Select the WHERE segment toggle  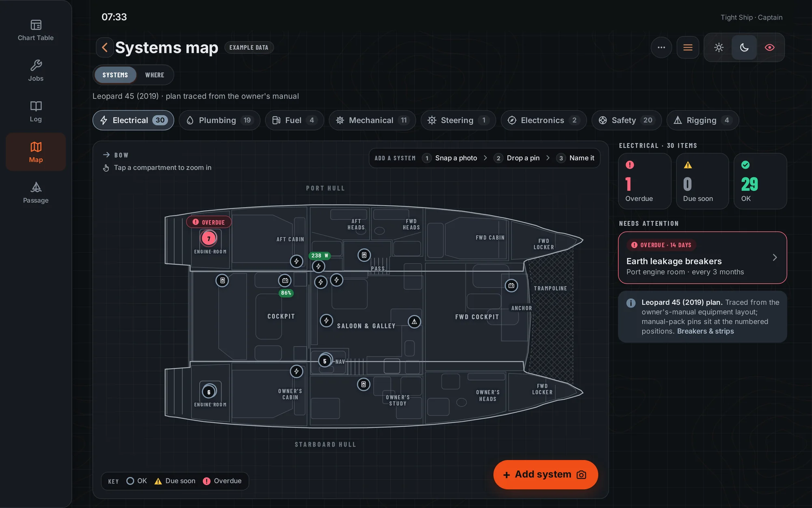[155, 75]
